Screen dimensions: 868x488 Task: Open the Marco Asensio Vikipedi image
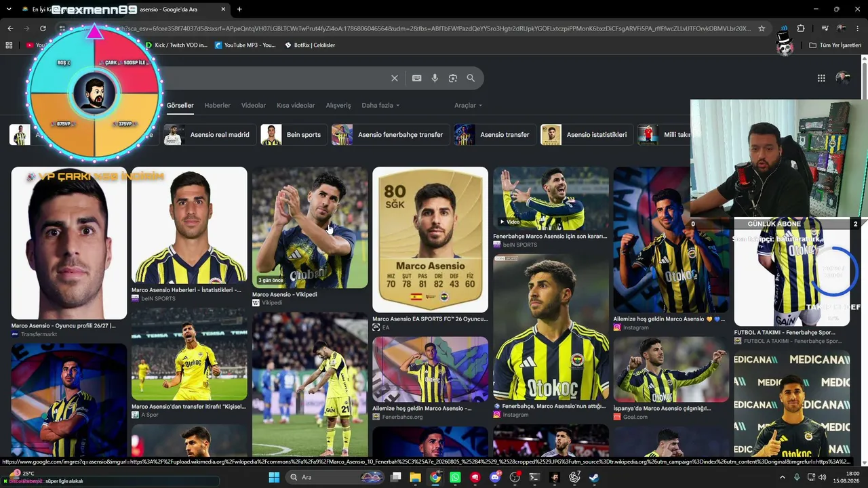click(310, 228)
